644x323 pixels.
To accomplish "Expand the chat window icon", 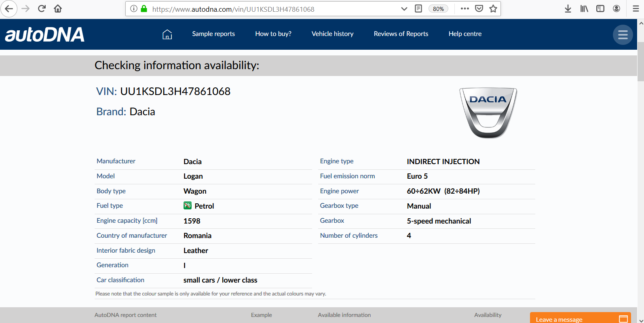I will point(623,319).
